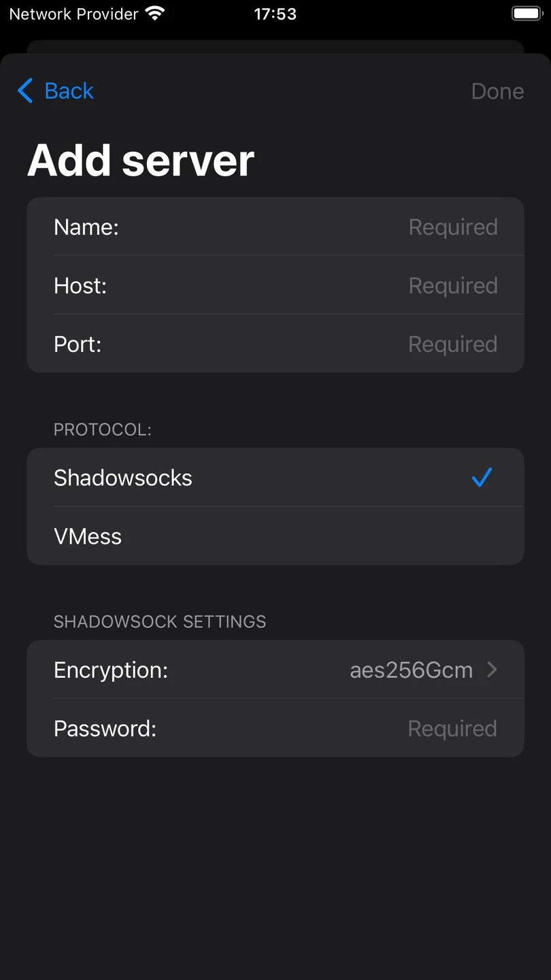Open the Encryption method picker
The height and width of the screenshot is (980, 551).
pos(275,670)
